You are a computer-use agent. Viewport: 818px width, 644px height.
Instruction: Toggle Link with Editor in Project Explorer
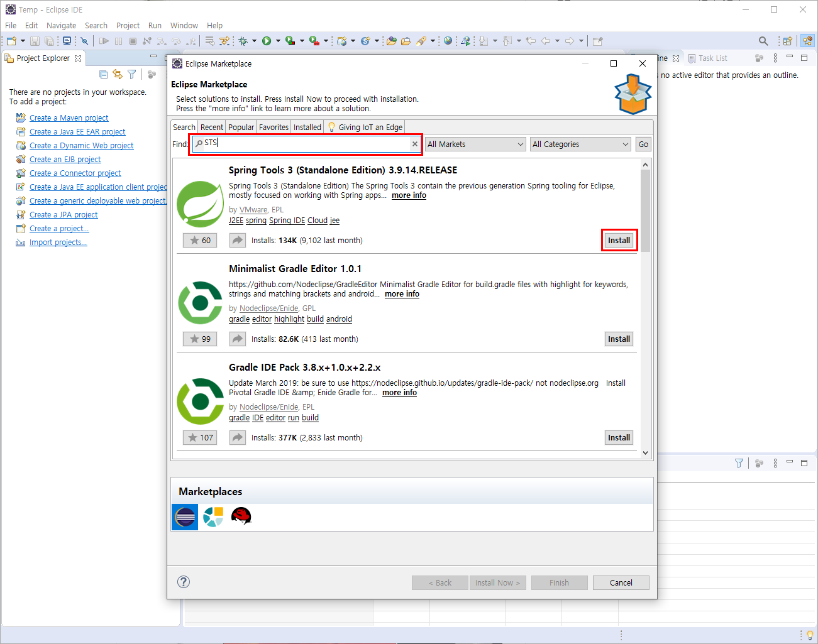click(x=118, y=74)
